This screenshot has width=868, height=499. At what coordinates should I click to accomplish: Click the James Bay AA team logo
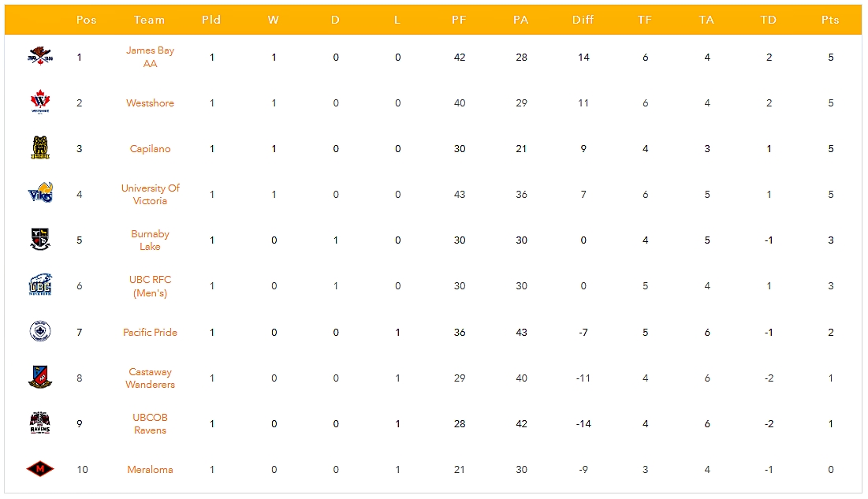point(39,57)
